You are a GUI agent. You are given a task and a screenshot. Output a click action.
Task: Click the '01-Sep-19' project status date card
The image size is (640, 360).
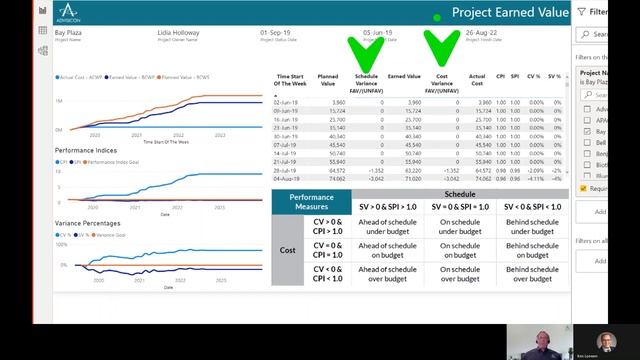pos(275,33)
